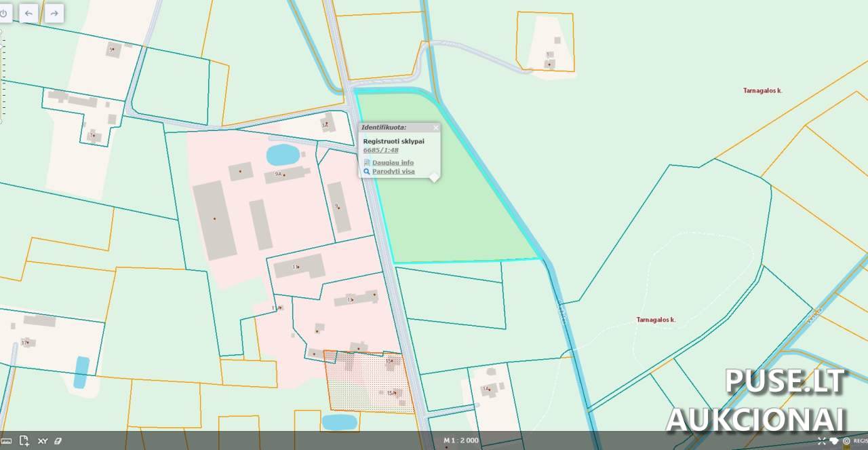Image resolution: width=868 pixels, height=450 pixels.
Task: Go to previous map view arrow
Action: point(28,13)
